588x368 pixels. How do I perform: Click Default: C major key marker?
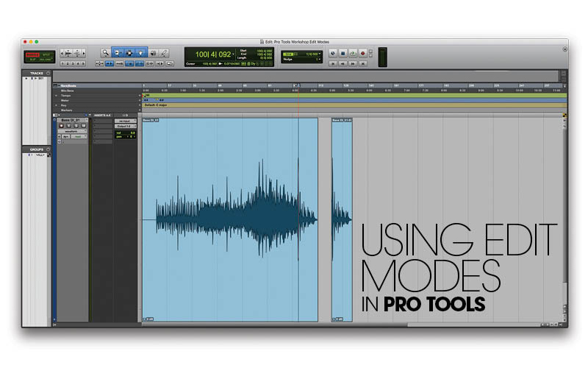tap(156, 105)
